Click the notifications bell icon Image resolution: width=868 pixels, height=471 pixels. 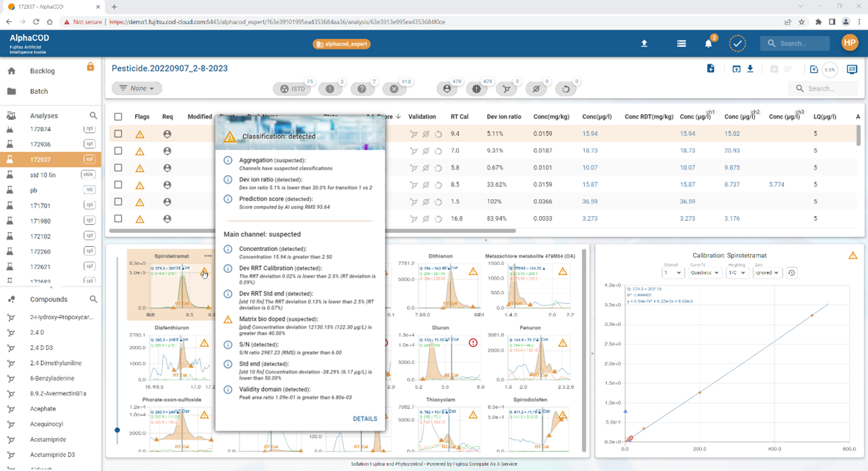(x=709, y=43)
